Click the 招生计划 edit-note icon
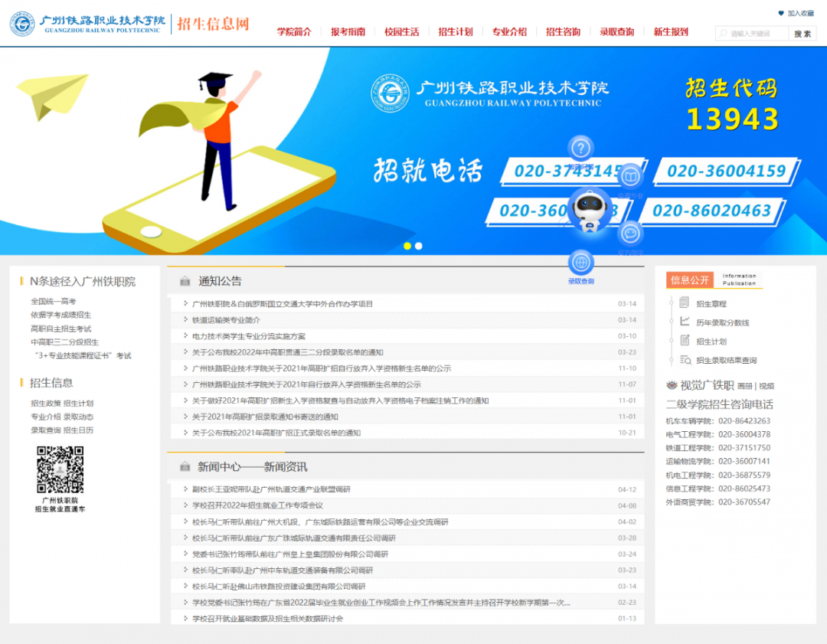The image size is (827, 644). (x=685, y=340)
